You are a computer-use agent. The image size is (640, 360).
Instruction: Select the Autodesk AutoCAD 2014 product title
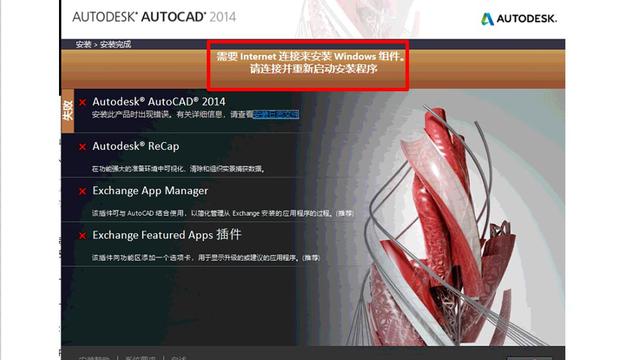tap(159, 102)
